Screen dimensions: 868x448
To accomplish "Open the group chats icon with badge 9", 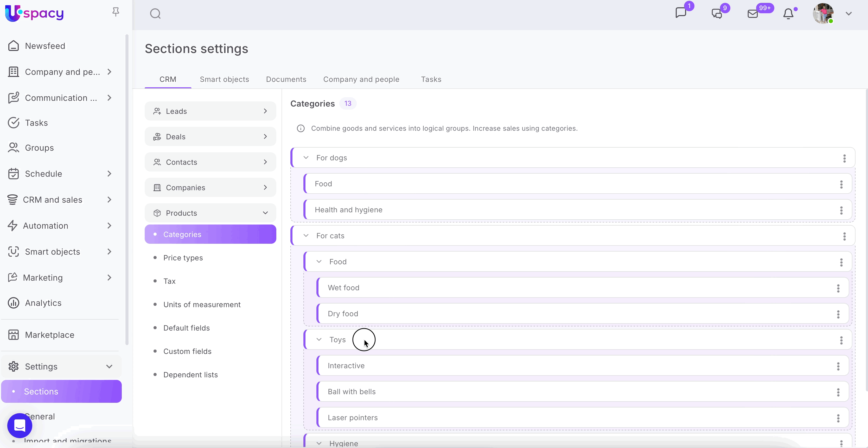I will [x=717, y=14].
